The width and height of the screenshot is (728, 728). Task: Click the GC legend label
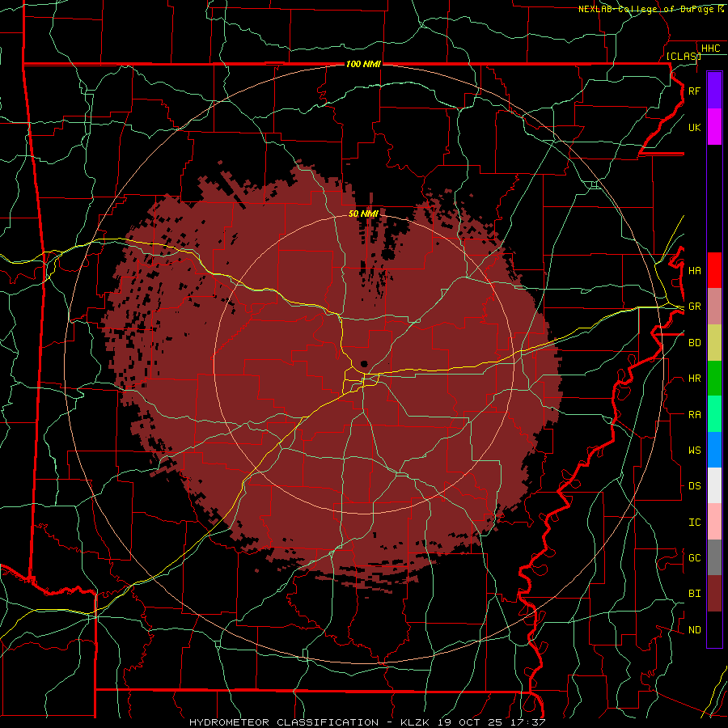point(694,558)
